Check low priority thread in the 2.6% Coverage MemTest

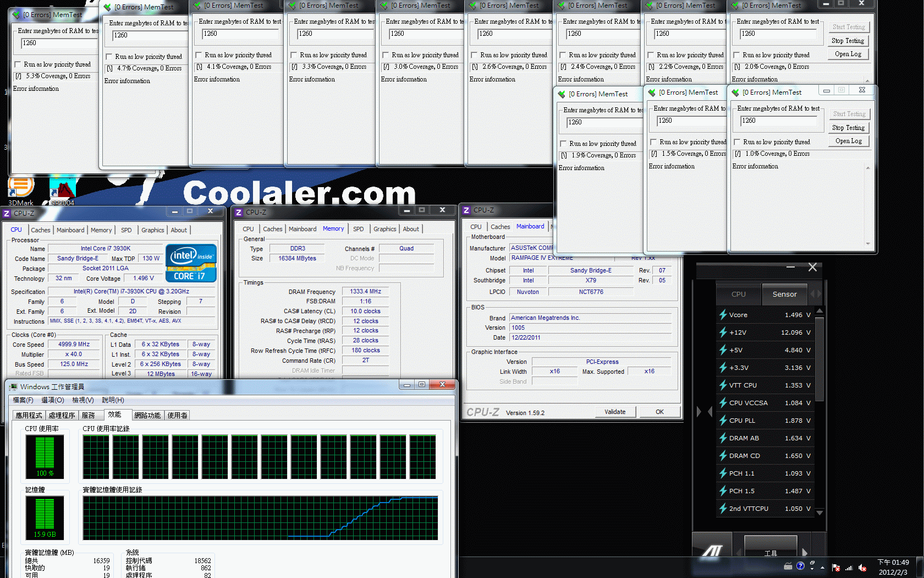coord(474,55)
